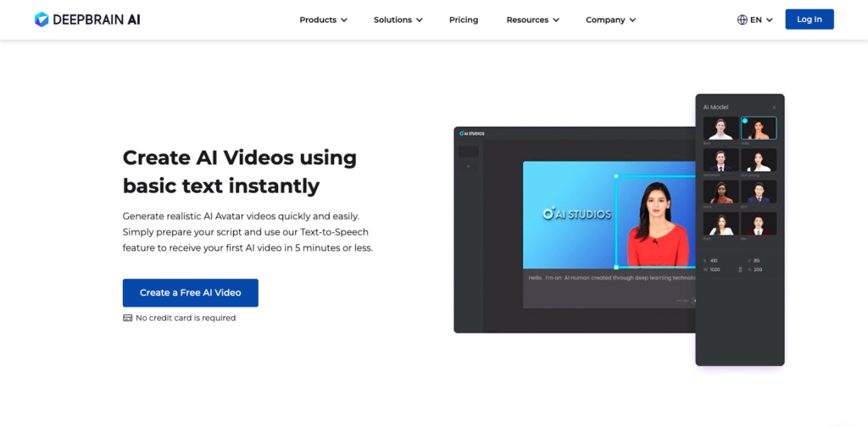Open the Resources menu
The image size is (868, 427).
point(533,20)
